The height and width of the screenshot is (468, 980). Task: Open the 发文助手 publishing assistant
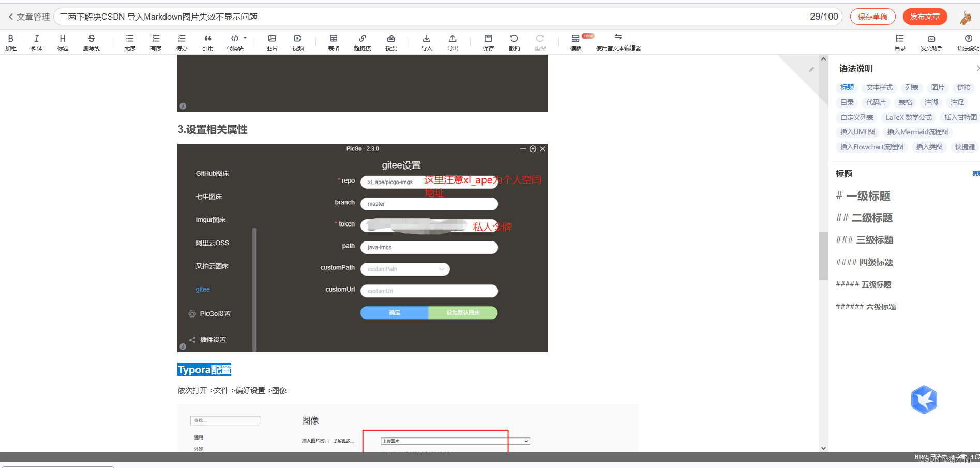point(931,42)
